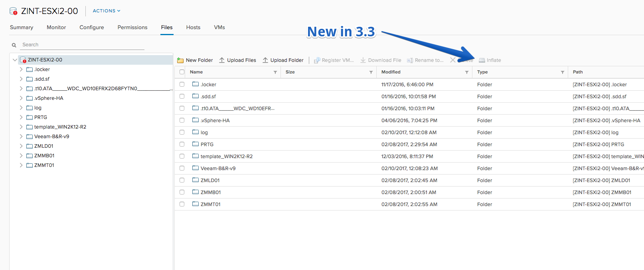Click the Register VM icon

[x=317, y=60]
